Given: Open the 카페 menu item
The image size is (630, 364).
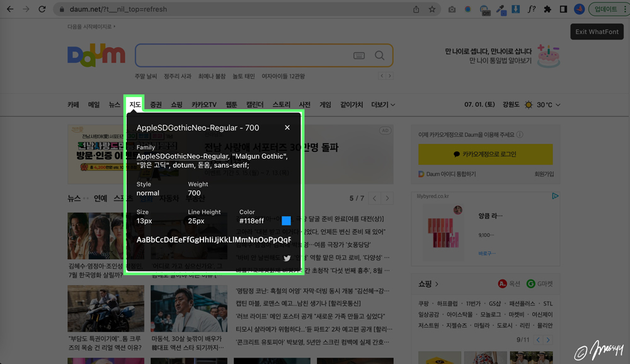Looking at the screenshot, I should click(x=73, y=105).
